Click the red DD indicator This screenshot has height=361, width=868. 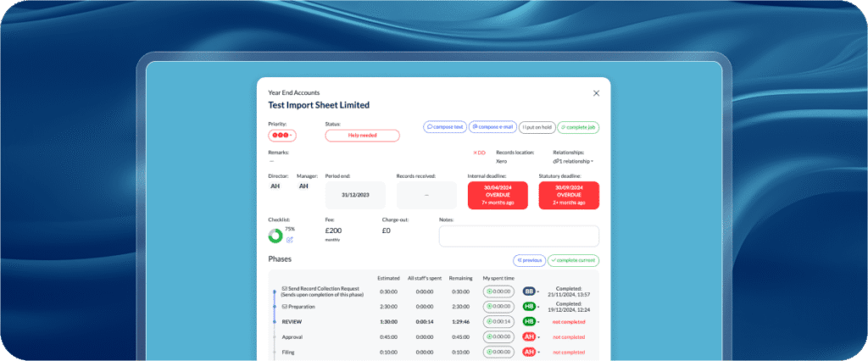point(479,153)
